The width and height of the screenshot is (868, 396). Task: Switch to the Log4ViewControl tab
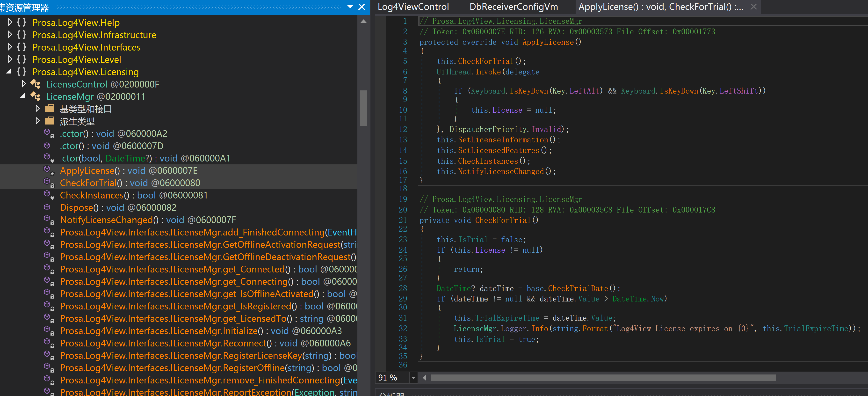(x=413, y=7)
